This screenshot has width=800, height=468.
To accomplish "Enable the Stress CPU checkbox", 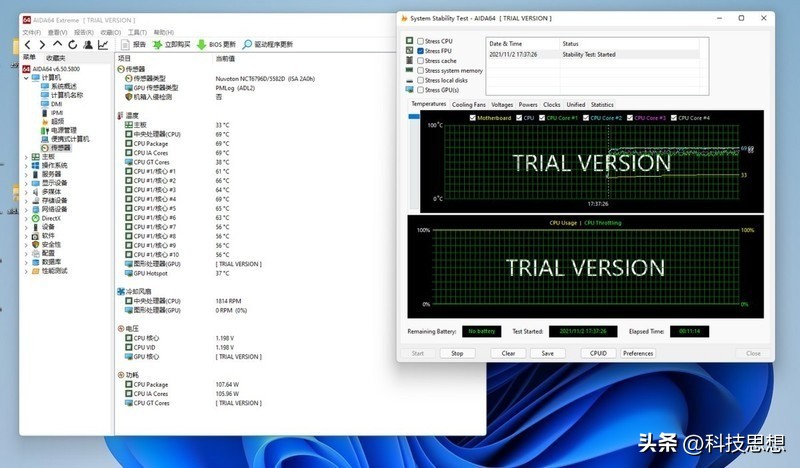I will pos(420,41).
